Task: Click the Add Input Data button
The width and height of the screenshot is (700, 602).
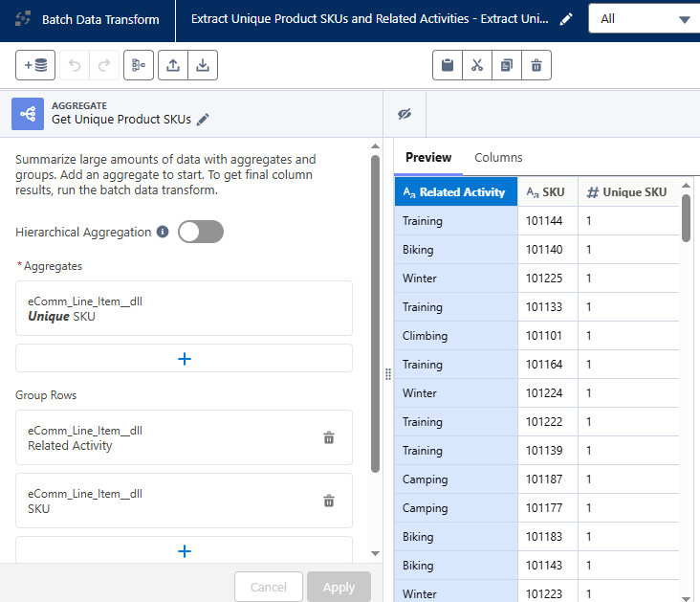Action: 35,65
